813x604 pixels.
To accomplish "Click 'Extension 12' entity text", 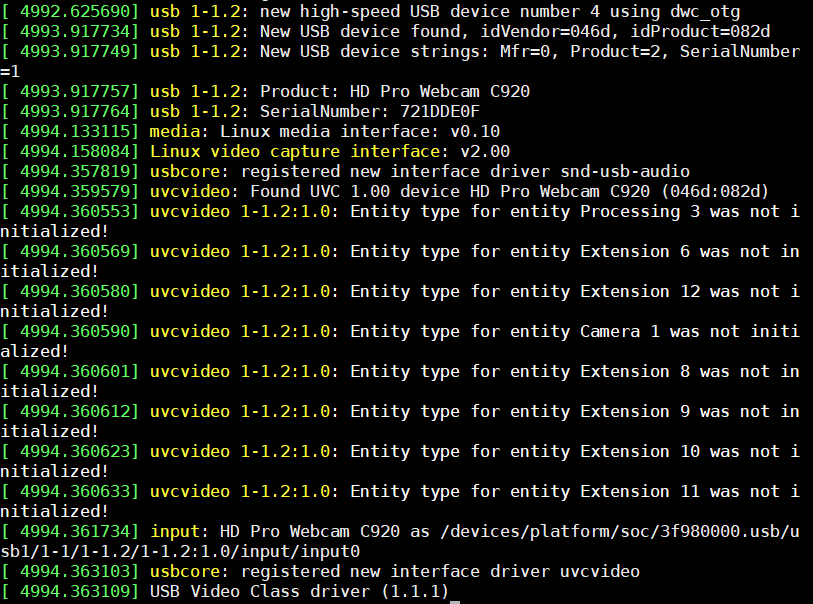I will [640, 291].
